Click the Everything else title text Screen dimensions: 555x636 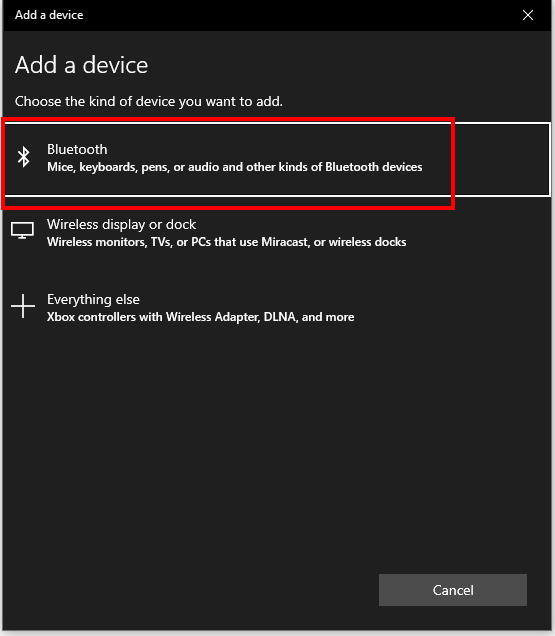[x=93, y=299]
